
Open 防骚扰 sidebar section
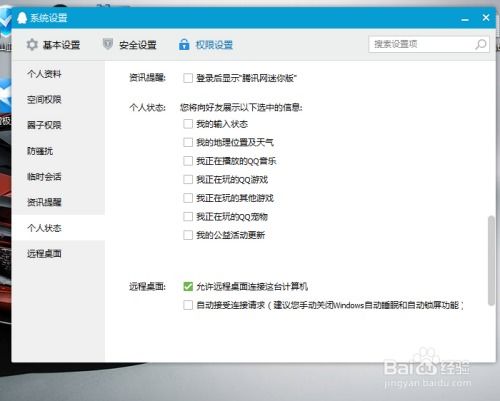[x=58, y=151]
